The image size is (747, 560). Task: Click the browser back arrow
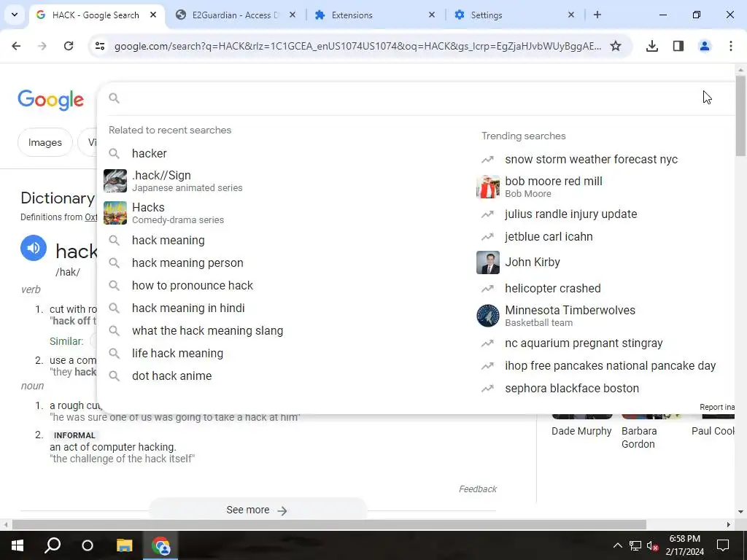(16, 46)
